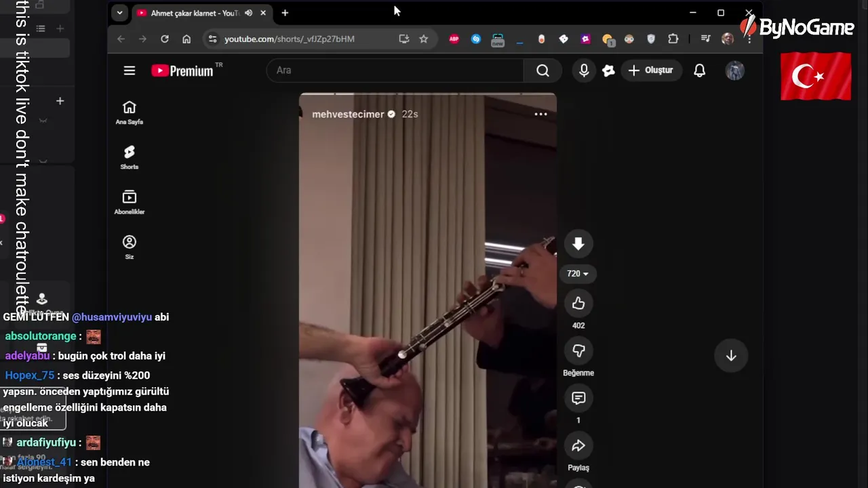Click username adelyabu in chat

point(27,356)
